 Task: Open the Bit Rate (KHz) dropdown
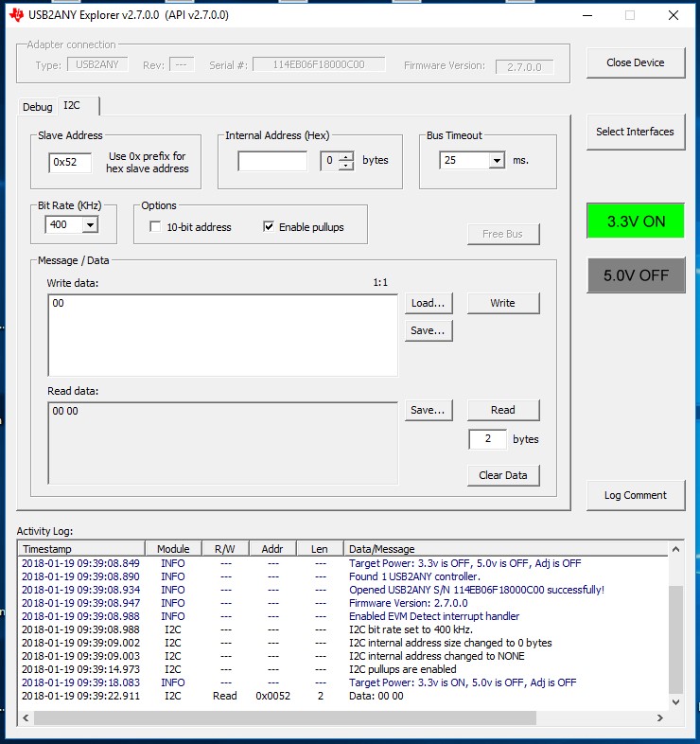(x=90, y=224)
